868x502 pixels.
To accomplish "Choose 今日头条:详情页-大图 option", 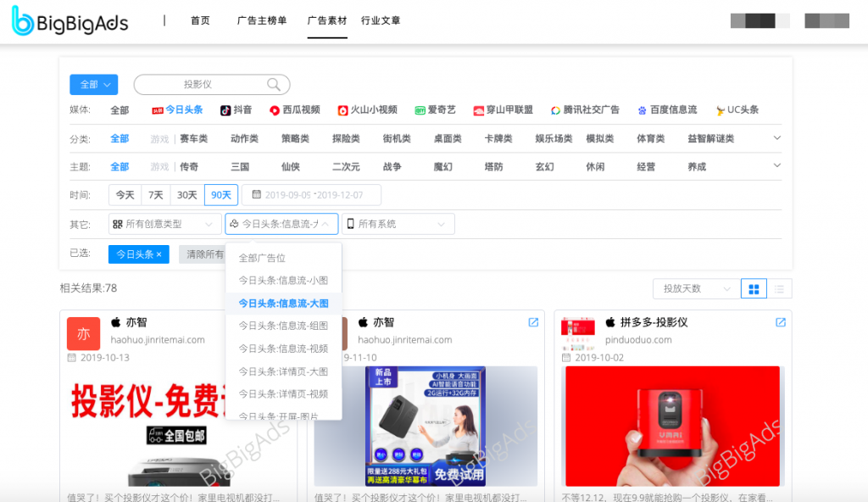I will point(283,371).
